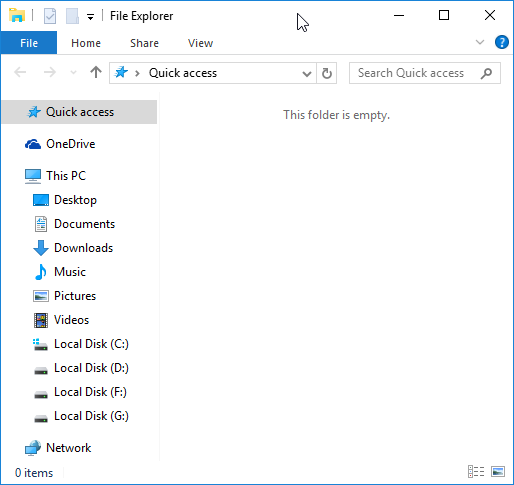
Task: Open the Help question mark icon
Action: [501, 43]
